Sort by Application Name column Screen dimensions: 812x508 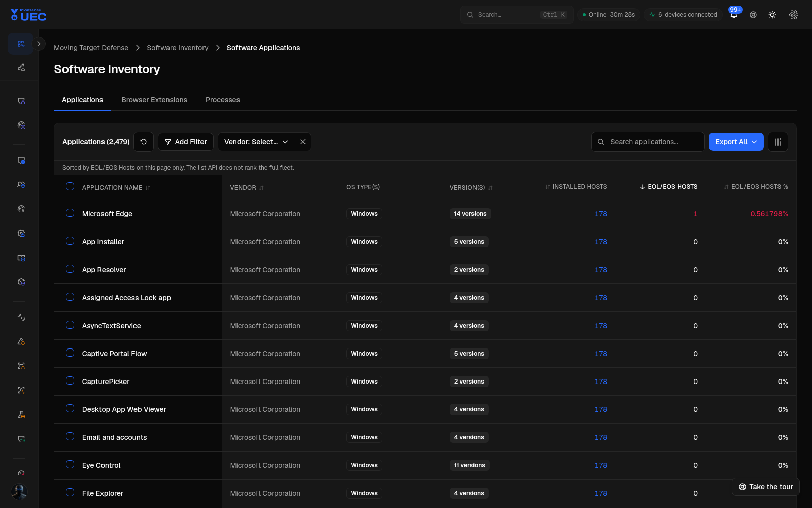pos(116,188)
